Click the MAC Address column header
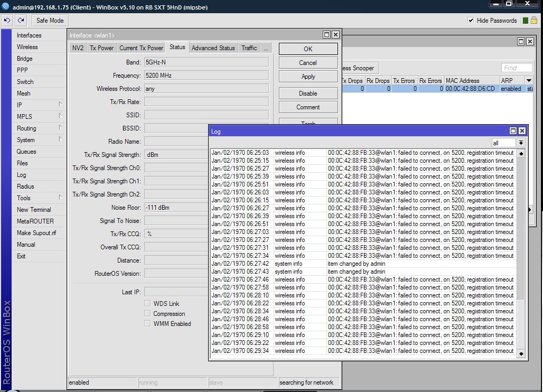543x392 pixels. 472,80
